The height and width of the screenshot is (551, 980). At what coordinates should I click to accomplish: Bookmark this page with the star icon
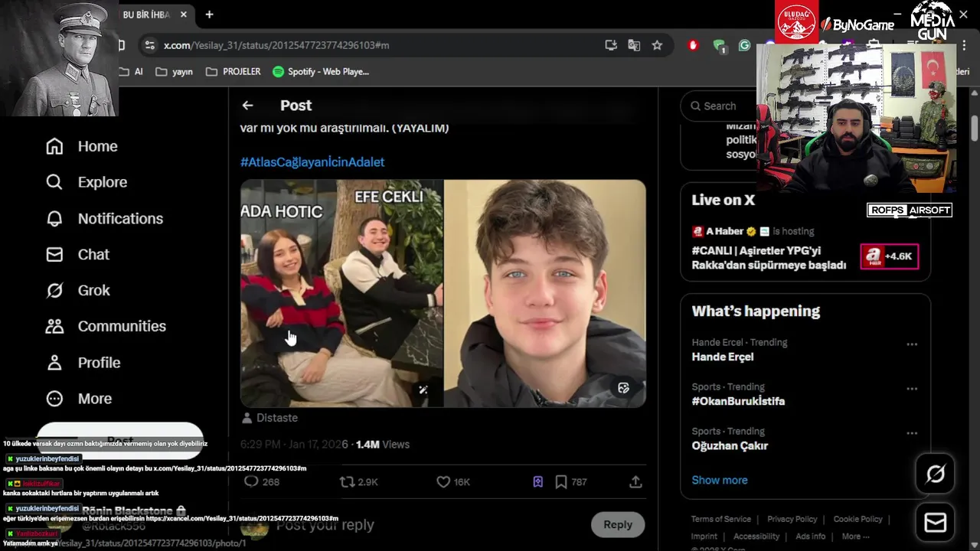tap(657, 45)
